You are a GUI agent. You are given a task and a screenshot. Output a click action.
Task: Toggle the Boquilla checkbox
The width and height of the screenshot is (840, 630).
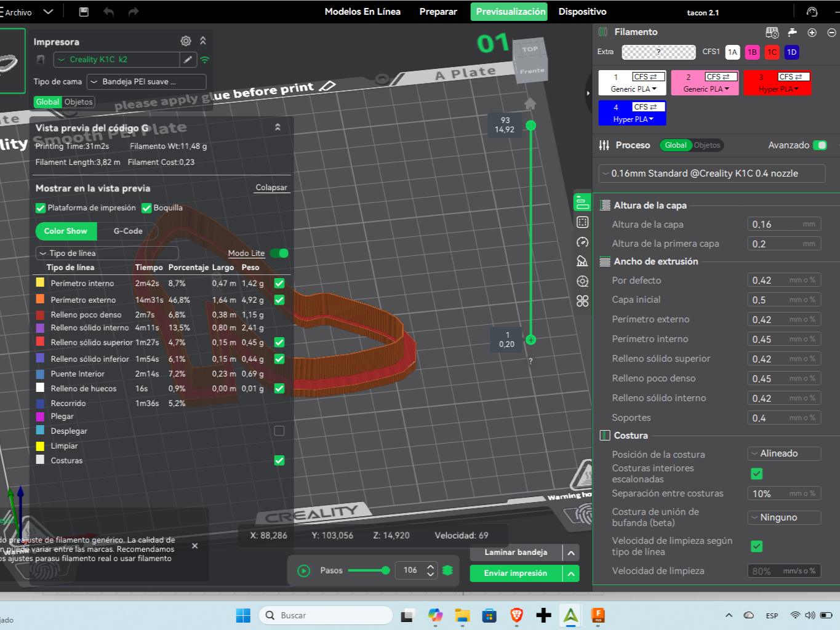pyautogui.click(x=146, y=208)
